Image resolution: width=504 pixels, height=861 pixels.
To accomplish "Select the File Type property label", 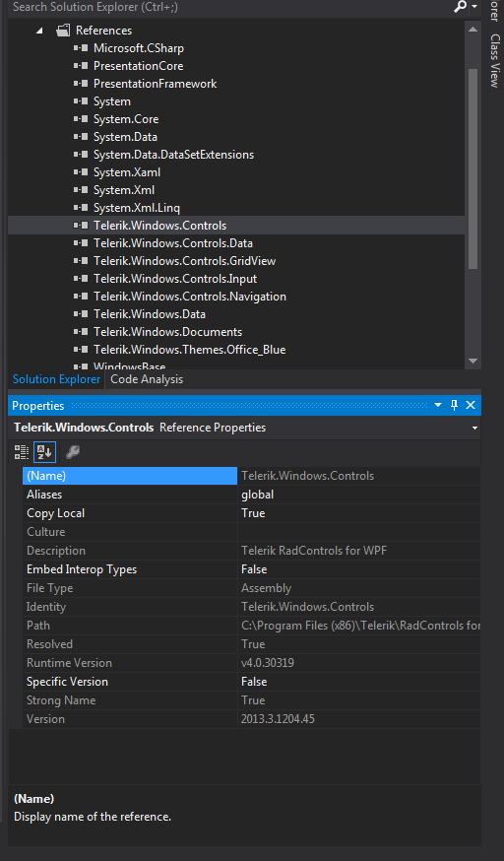I will (x=50, y=588).
